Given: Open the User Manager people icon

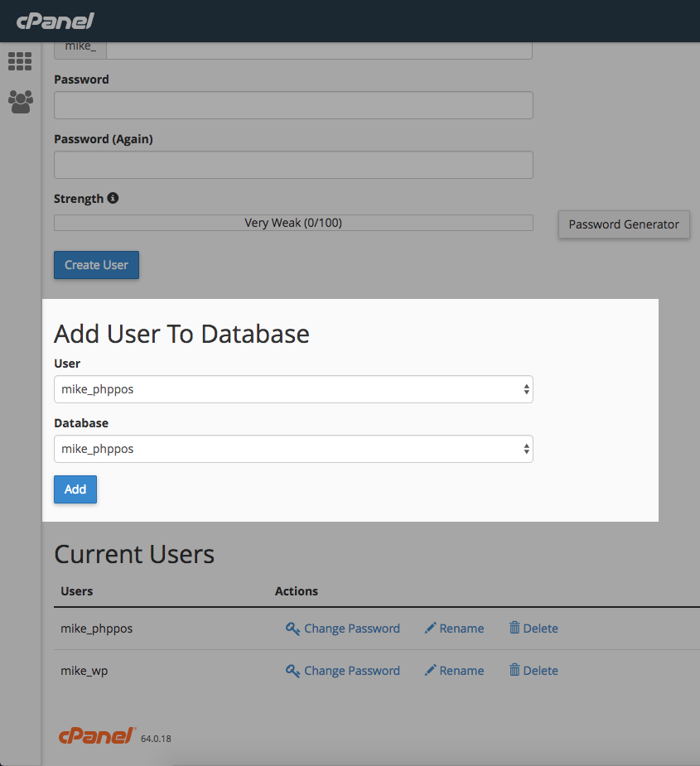Looking at the screenshot, I should (20, 101).
